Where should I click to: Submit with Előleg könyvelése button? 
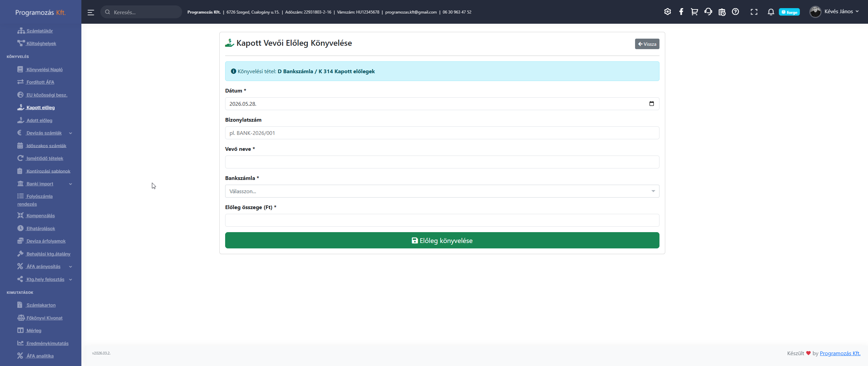pyautogui.click(x=442, y=240)
